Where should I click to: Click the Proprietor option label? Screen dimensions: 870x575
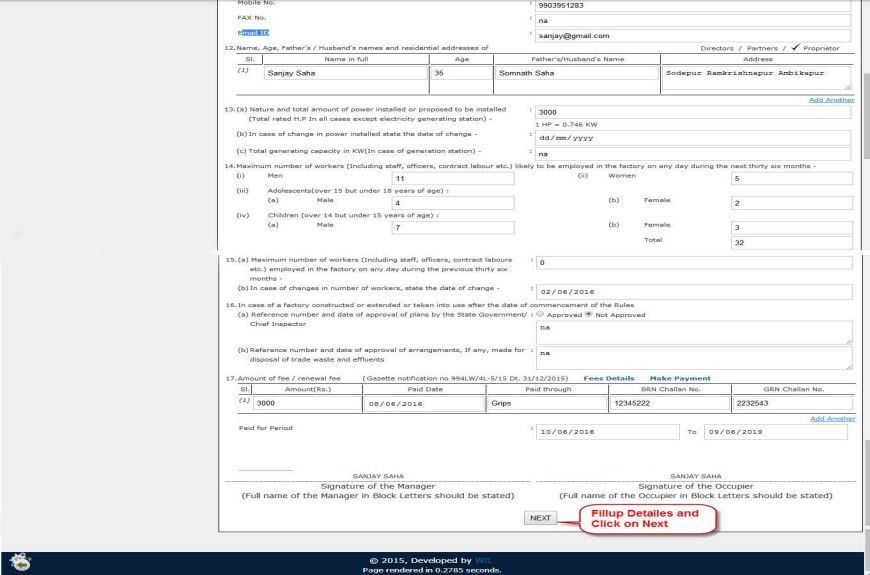[821, 48]
